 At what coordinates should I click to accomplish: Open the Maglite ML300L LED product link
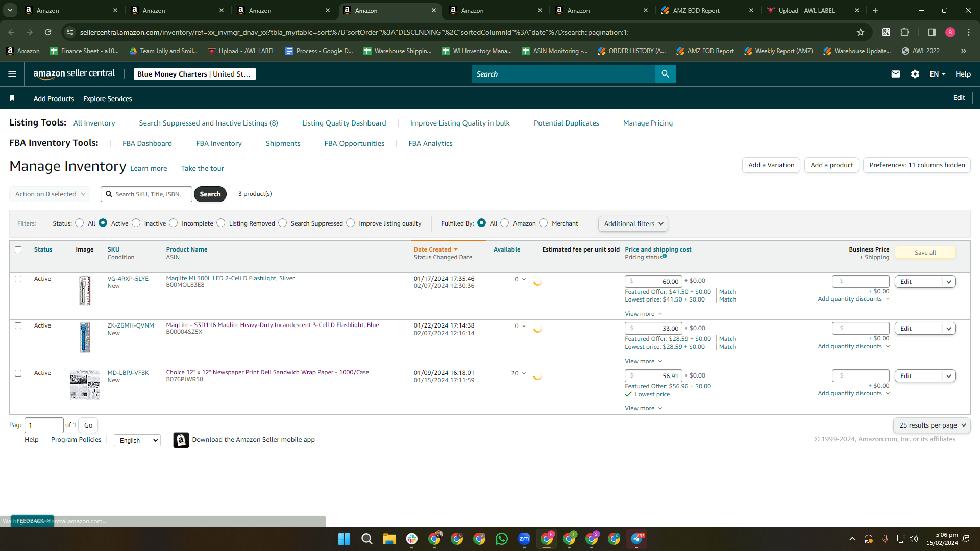click(230, 278)
